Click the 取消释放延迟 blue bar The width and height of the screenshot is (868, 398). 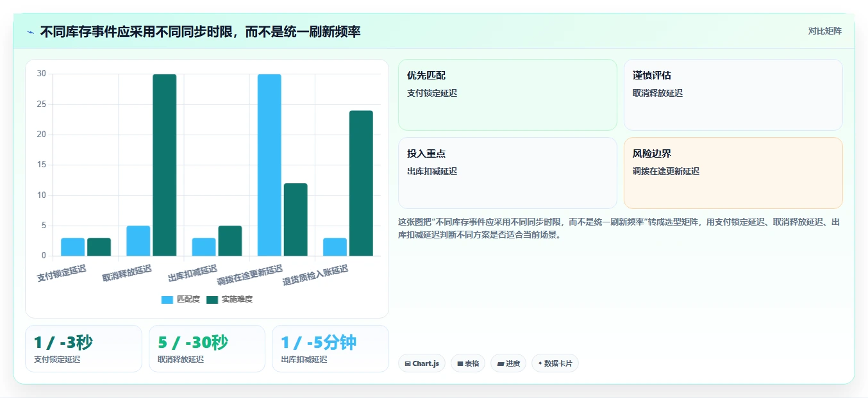[x=138, y=240]
